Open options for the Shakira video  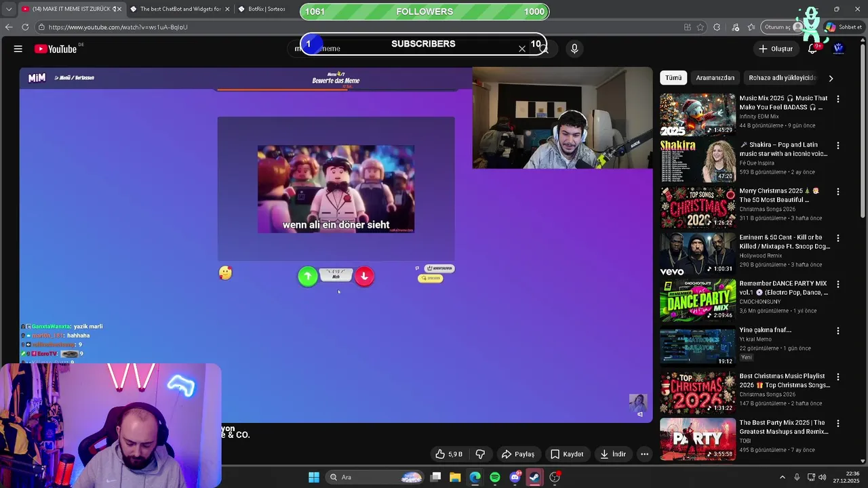tap(838, 146)
